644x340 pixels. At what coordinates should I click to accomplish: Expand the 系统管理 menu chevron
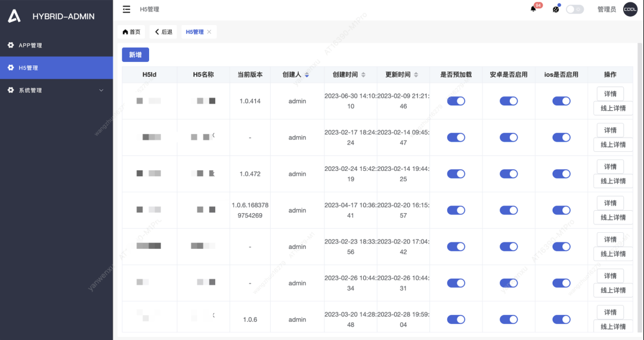[101, 91]
